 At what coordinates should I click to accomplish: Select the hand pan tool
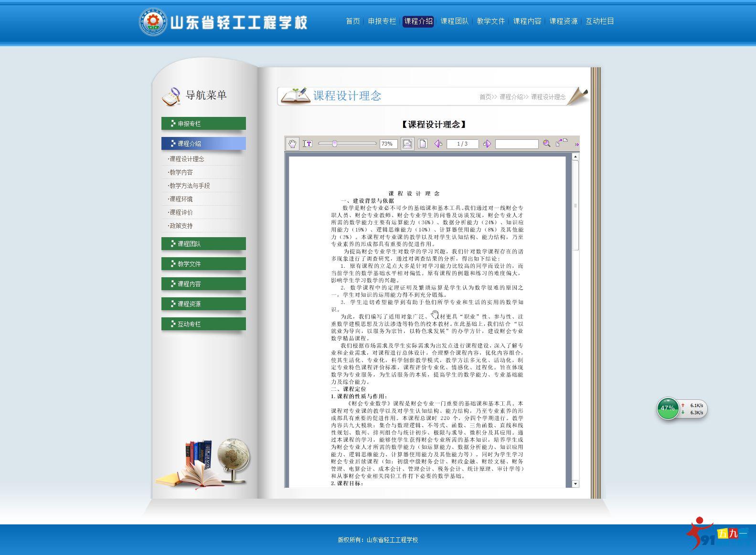(292, 144)
